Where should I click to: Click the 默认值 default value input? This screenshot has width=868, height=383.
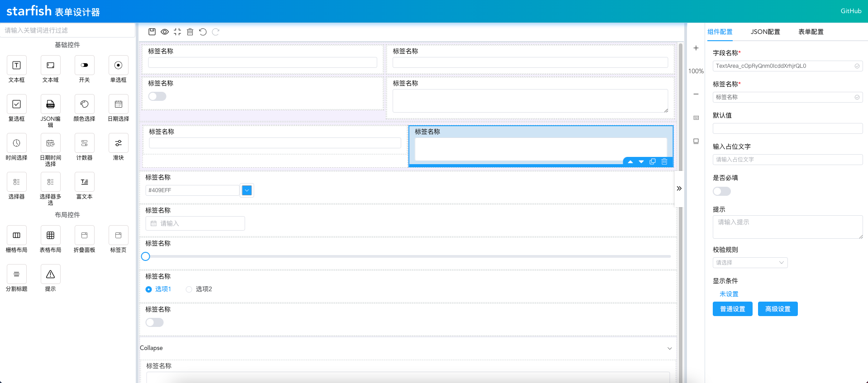[787, 128]
